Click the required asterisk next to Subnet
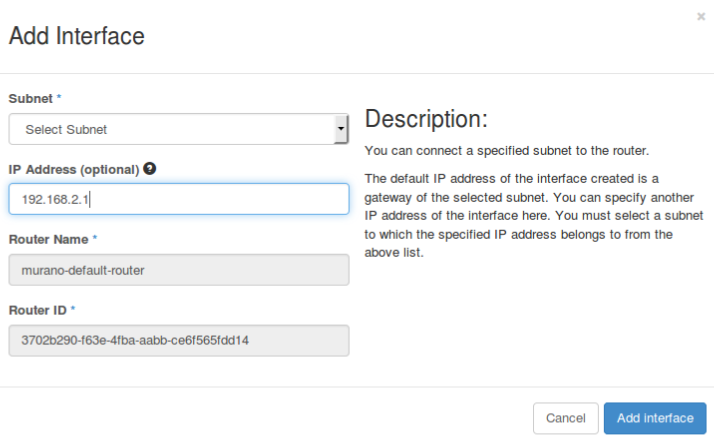Viewport: 714px width, 444px height. pyautogui.click(x=59, y=99)
